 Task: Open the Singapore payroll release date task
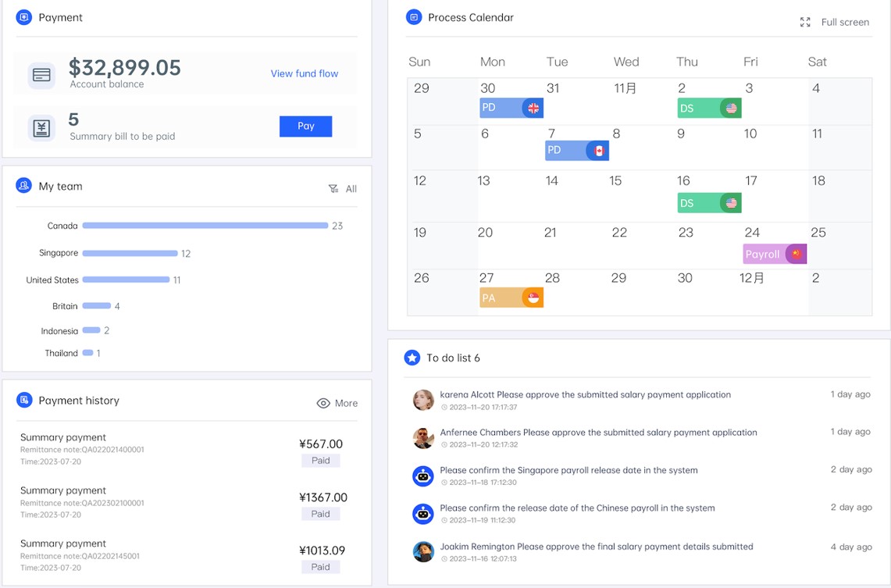[568, 470]
